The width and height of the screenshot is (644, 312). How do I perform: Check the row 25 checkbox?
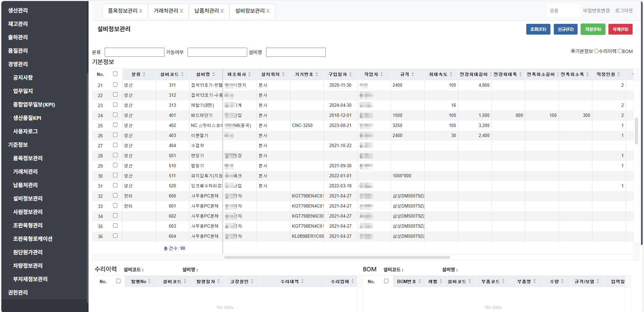coord(115,125)
